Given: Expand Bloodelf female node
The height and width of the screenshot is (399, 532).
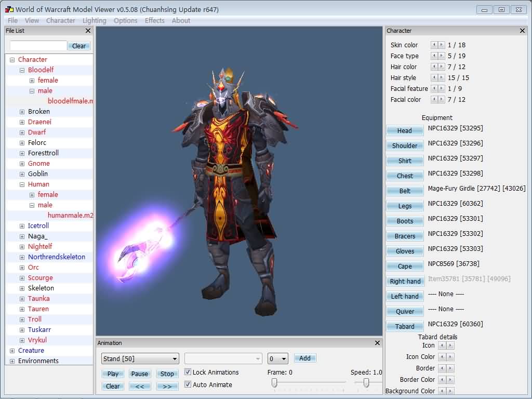Looking at the screenshot, I should (32, 81).
